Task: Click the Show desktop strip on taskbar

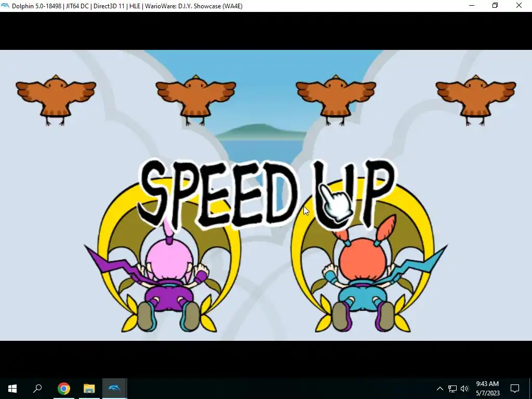Action: (x=530, y=389)
